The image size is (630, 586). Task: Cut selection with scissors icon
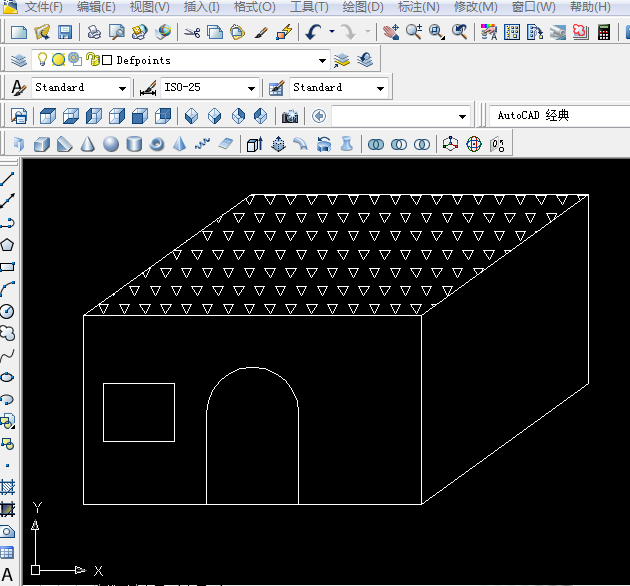tap(192, 32)
